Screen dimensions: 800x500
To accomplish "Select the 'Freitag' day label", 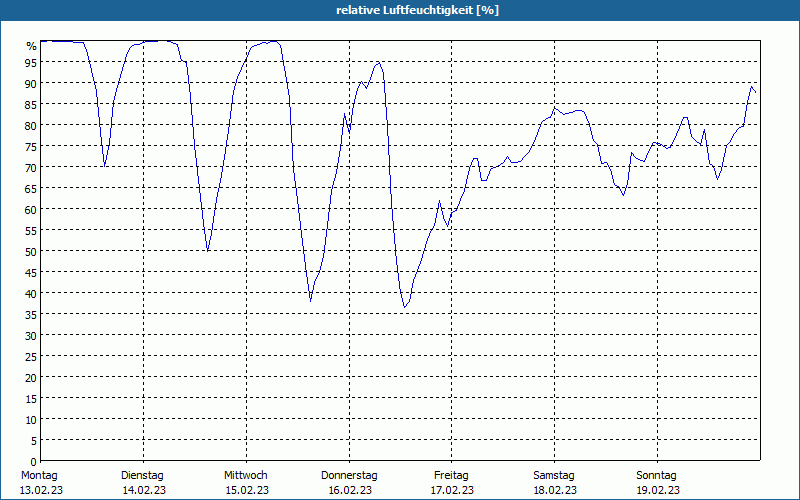I will pyautogui.click(x=451, y=475).
